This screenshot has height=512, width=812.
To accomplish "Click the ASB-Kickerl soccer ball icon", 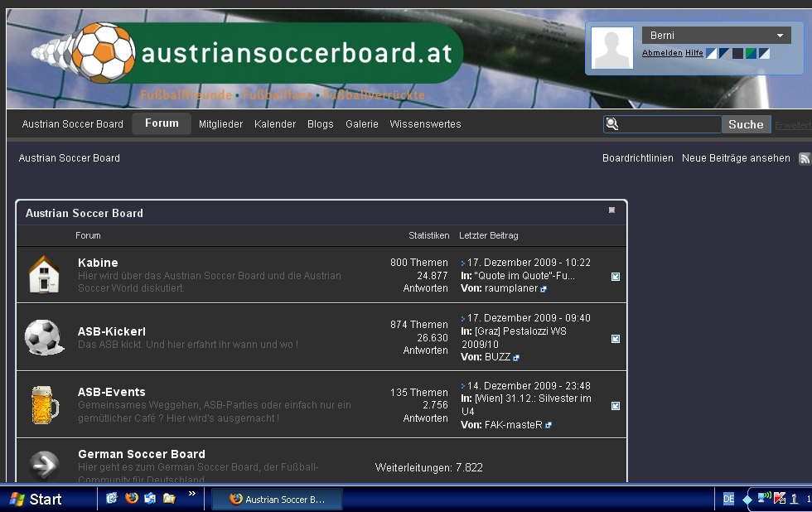I will [x=45, y=337].
